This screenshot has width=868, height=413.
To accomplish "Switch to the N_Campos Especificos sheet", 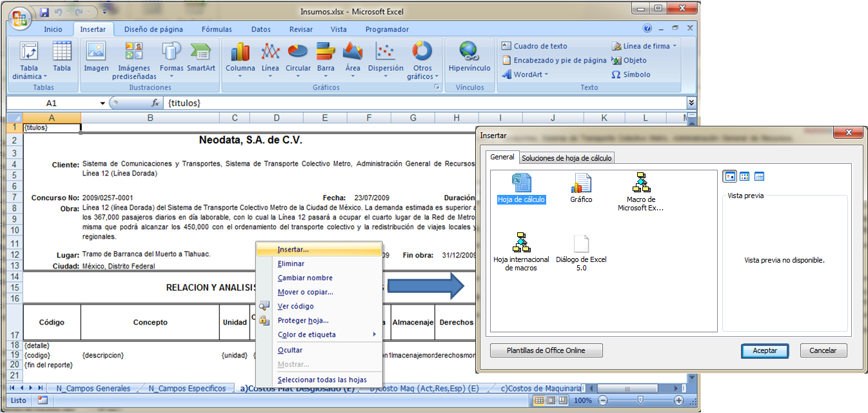I will point(187,388).
